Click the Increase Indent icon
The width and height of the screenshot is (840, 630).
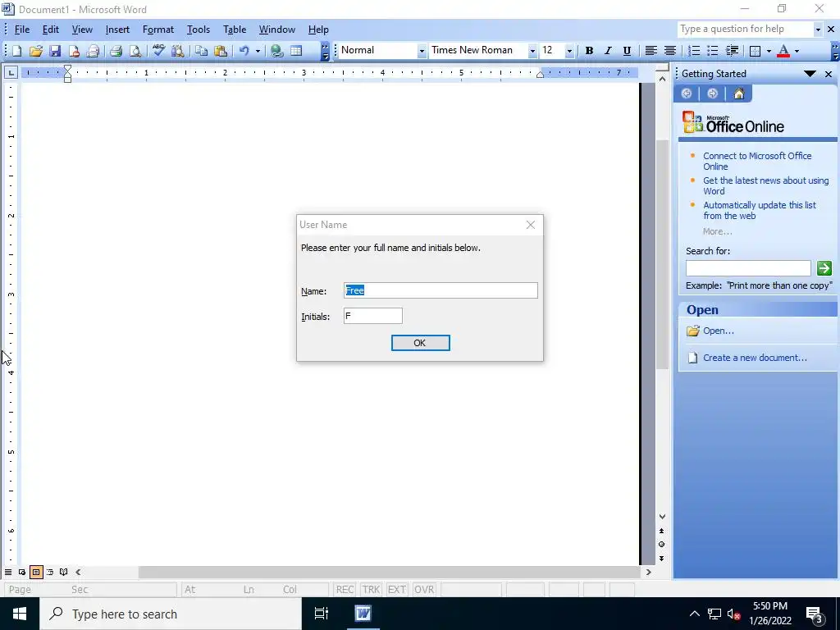click(732, 50)
